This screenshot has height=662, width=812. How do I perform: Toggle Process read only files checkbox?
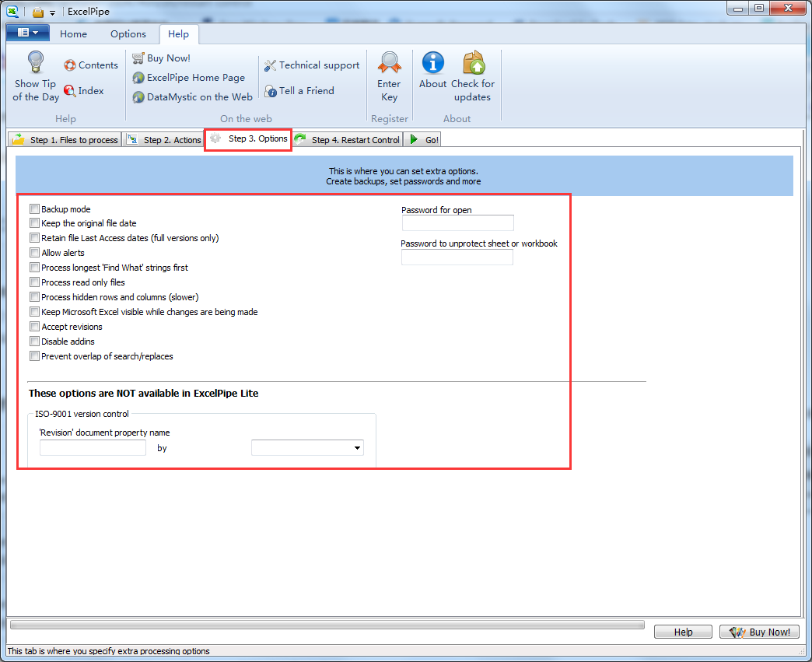point(35,282)
